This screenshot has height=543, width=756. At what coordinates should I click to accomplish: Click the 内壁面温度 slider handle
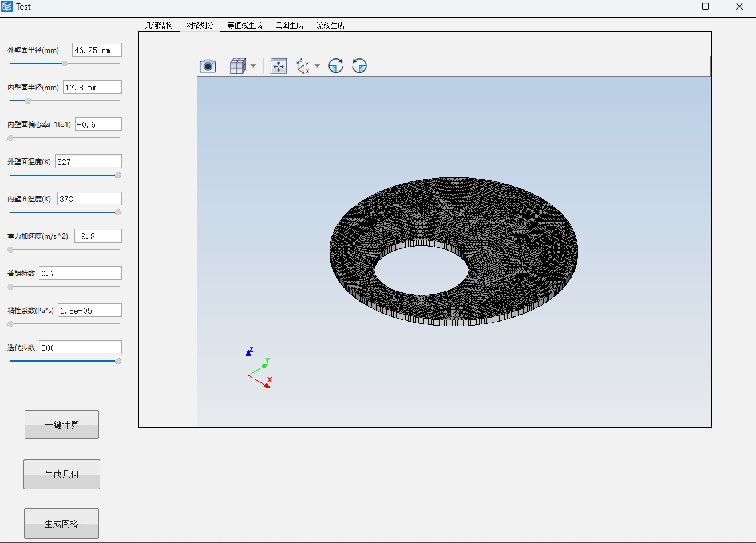coord(118,212)
